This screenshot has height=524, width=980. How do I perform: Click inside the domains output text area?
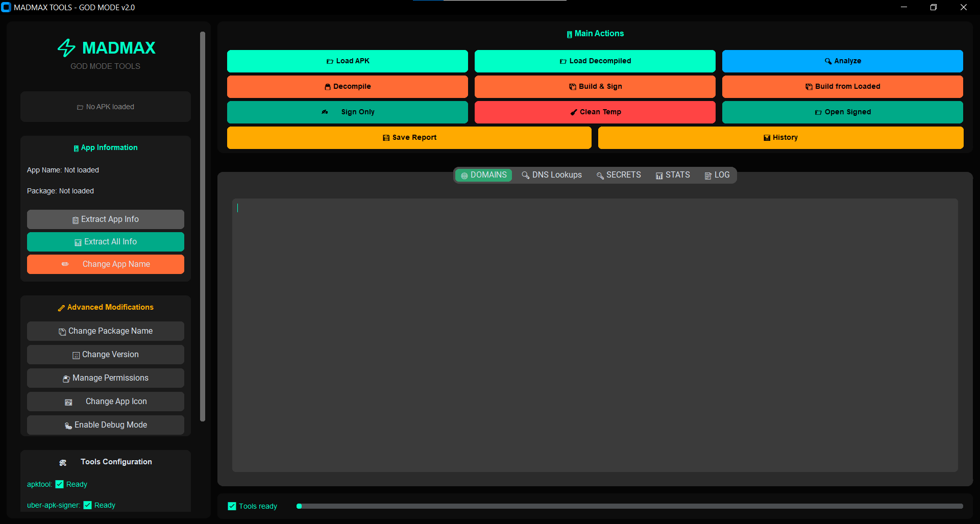pos(595,335)
